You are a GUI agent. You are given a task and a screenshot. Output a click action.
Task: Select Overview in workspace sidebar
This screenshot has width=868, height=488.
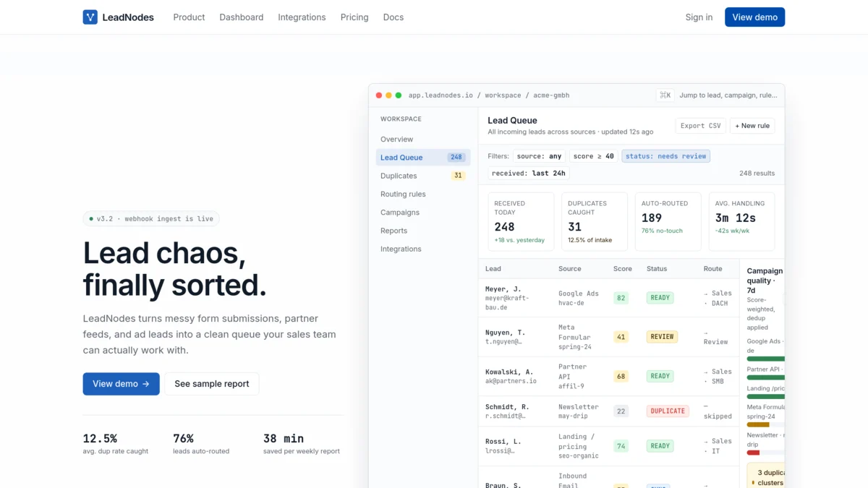(x=423, y=139)
